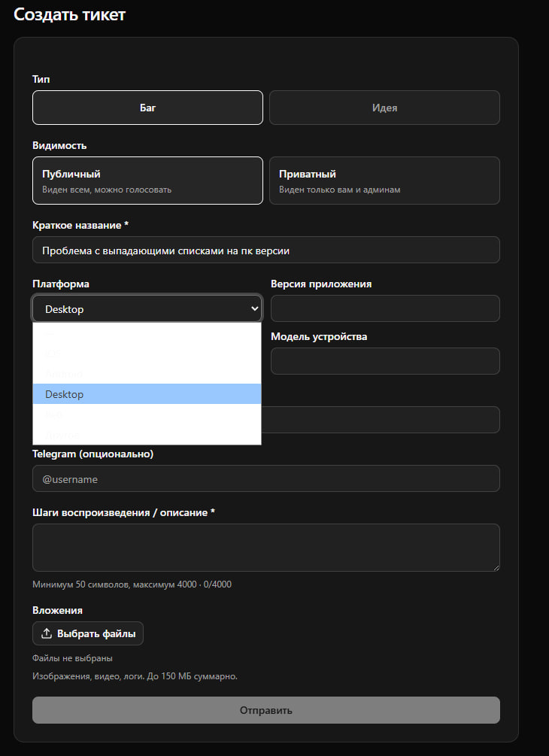Select the Баг ticket type
This screenshot has height=756, width=549.
147,108
